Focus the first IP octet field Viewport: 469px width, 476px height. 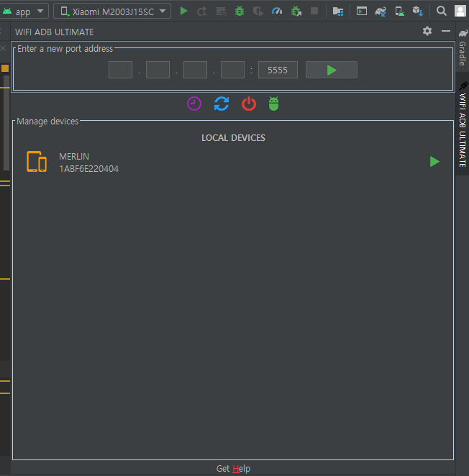pyautogui.click(x=120, y=70)
